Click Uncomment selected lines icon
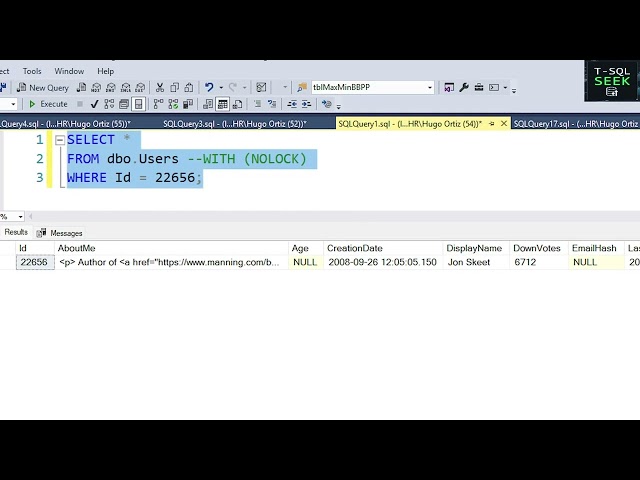The height and width of the screenshot is (480, 640). pyautogui.click(x=272, y=104)
